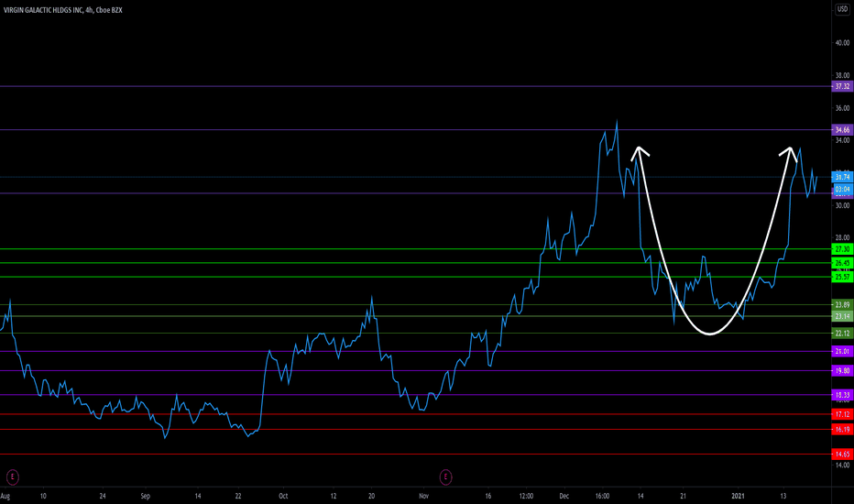854x504 pixels.
Task: Click the Nov label on time axis
Action: (423, 496)
